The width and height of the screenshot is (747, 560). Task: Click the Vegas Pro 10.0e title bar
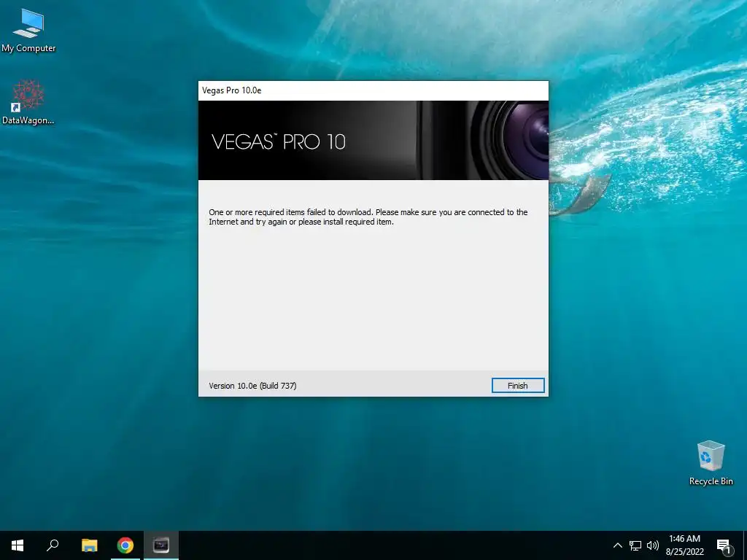coord(373,90)
